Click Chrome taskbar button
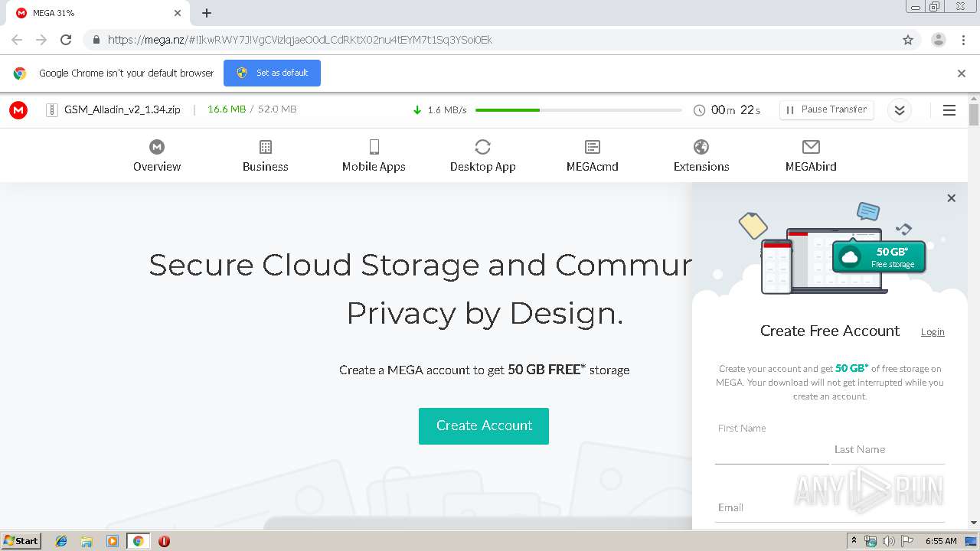This screenshot has height=551, width=980. coord(139,541)
